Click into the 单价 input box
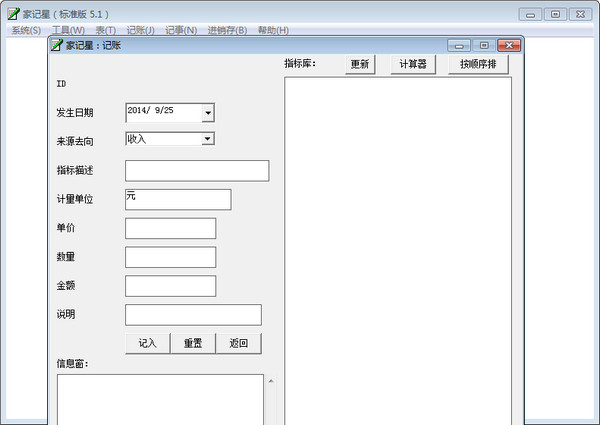 pyautogui.click(x=170, y=228)
